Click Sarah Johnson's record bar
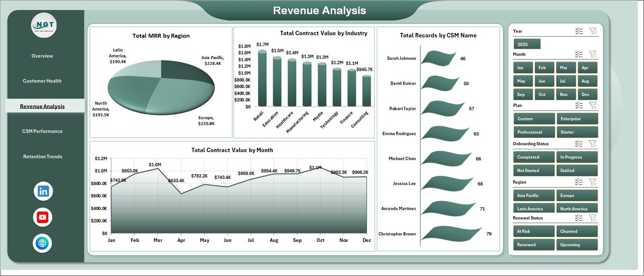Viewport: 644px width, 276px height. point(438,59)
